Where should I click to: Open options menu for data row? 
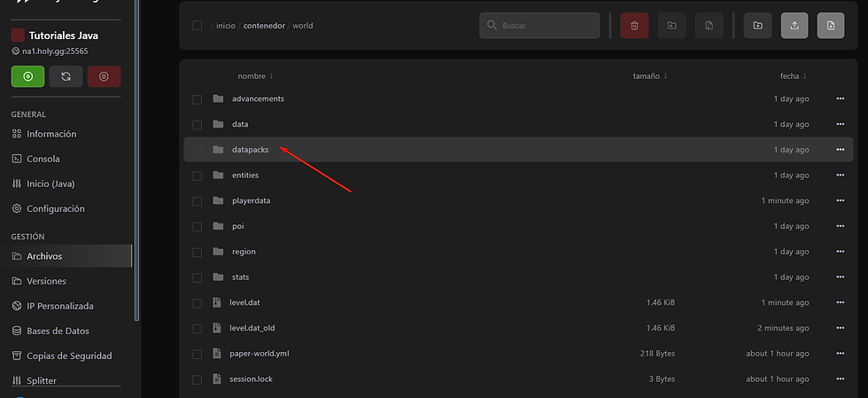(x=841, y=124)
